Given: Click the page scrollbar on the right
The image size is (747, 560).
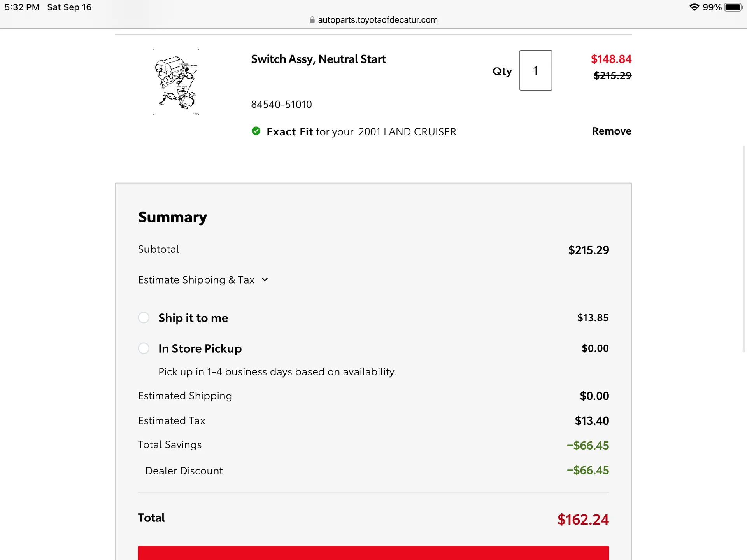Looking at the screenshot, I should tap(744, 249).
